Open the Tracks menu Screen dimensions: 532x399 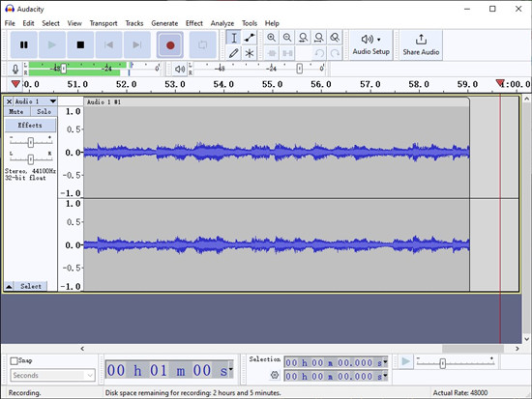pyautogui.click(x=134, y=23)
